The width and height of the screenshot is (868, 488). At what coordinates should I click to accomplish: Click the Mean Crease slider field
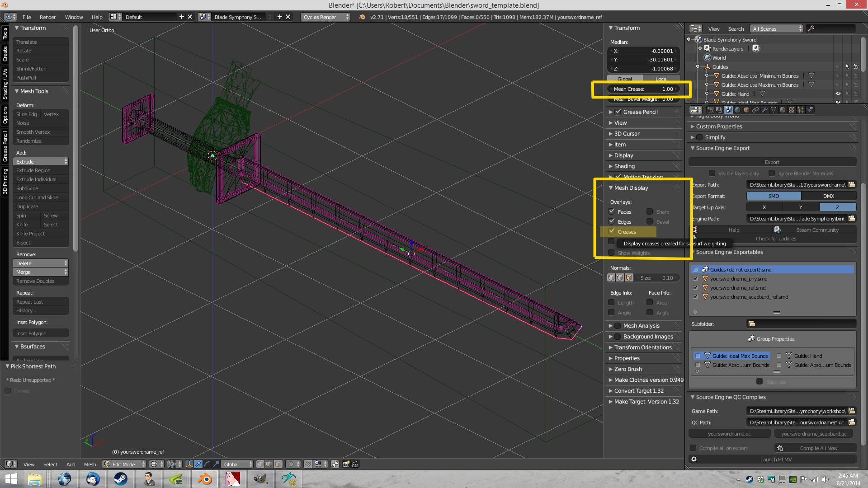pos(643,89)
